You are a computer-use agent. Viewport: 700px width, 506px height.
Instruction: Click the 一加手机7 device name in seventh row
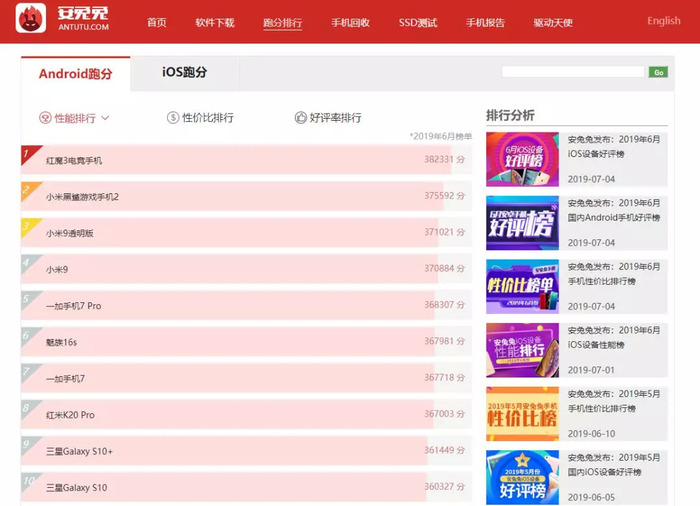[x=65, y=379]
